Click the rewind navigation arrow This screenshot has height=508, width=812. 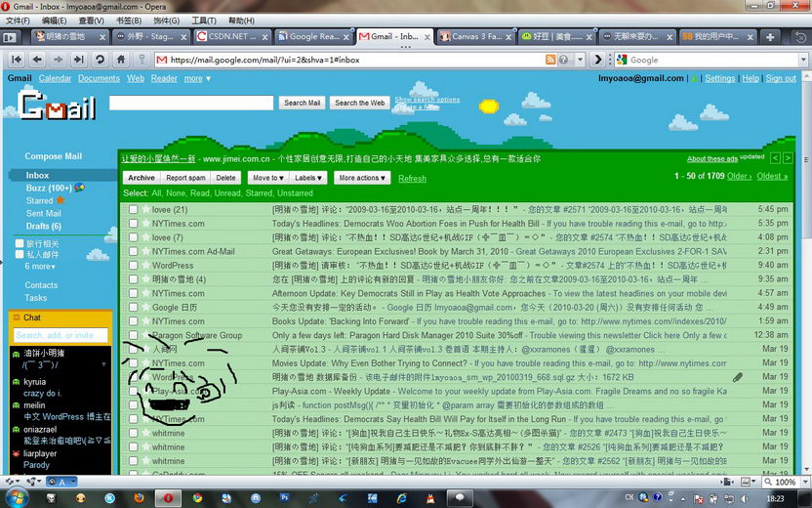click(x=17, y=60)
